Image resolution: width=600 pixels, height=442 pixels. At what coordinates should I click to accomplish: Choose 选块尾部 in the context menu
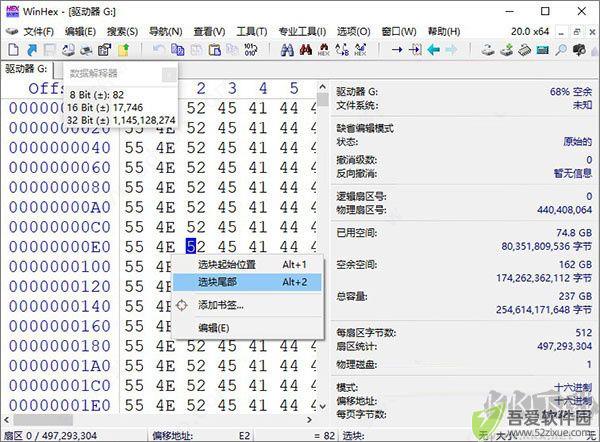pos(247,282)
